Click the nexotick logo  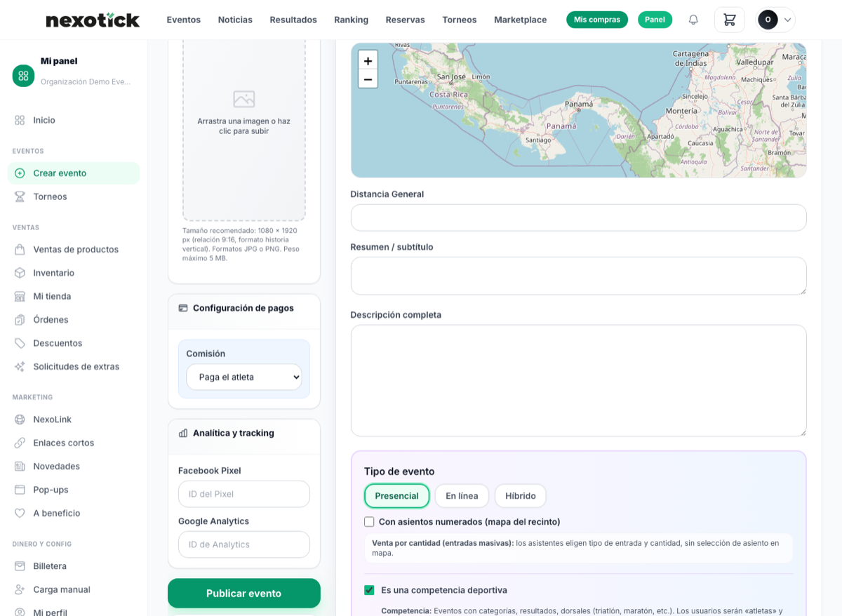point(93,20)
